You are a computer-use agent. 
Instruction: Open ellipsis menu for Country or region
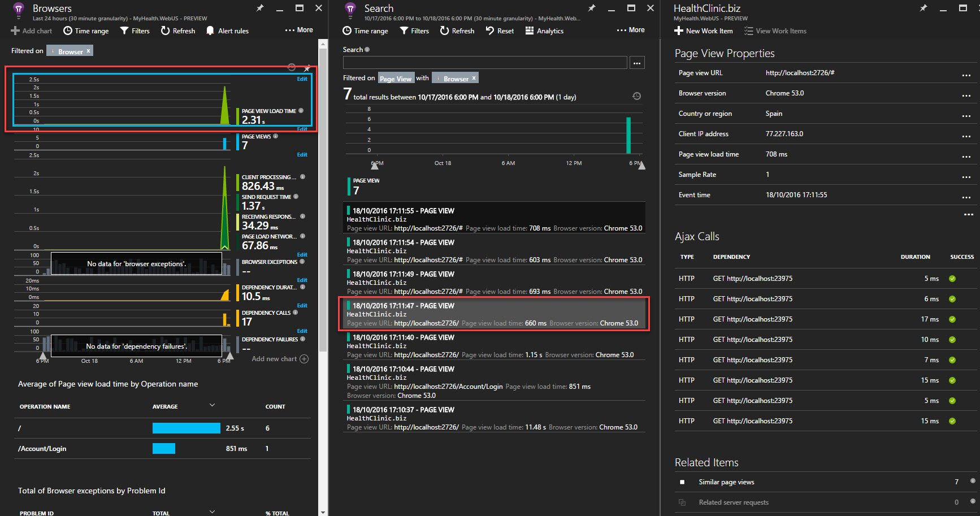966,116
